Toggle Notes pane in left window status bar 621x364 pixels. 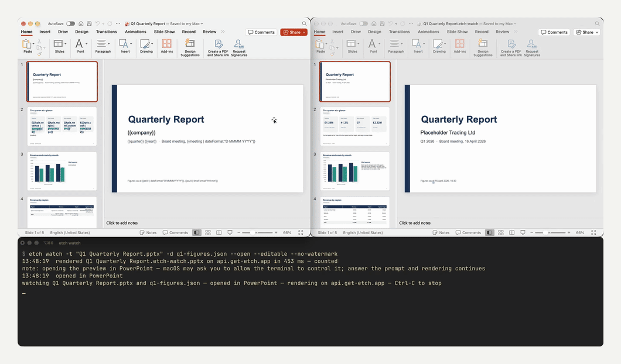pos(148,233)
